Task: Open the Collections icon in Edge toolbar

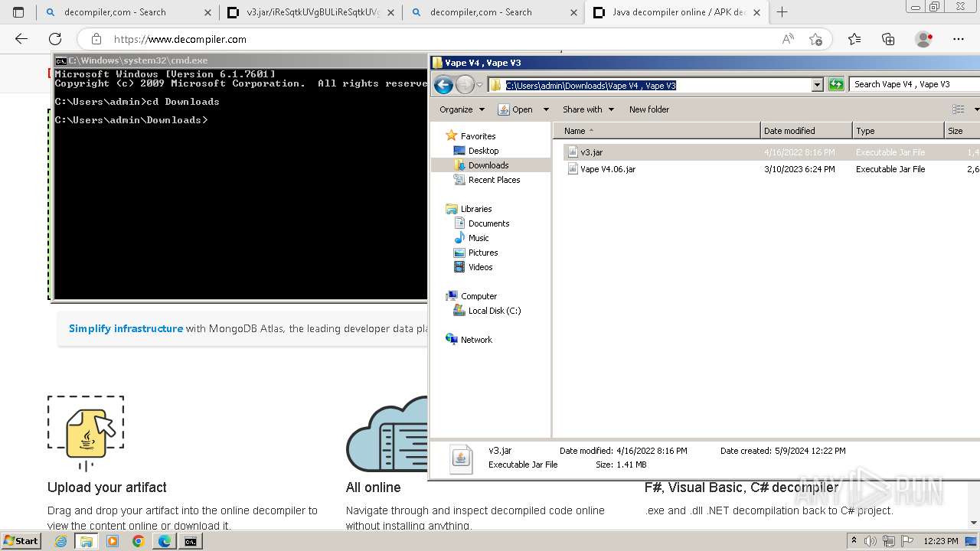Action: (x=888, y=39)
